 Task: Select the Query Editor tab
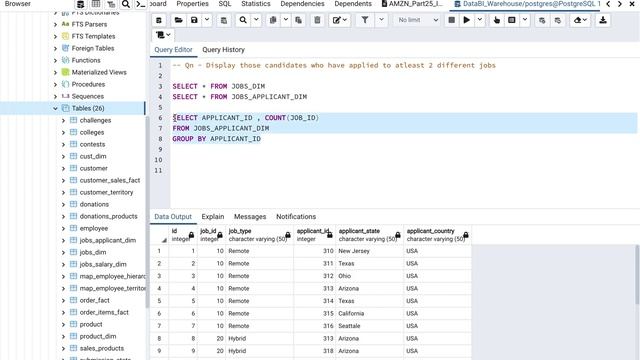click(173, 50)
